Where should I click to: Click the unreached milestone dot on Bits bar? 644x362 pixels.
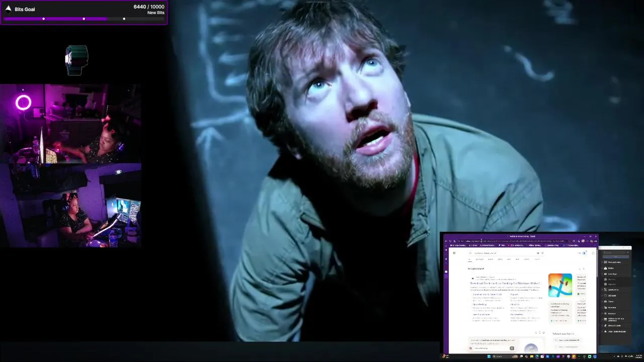tap(124, 19)
